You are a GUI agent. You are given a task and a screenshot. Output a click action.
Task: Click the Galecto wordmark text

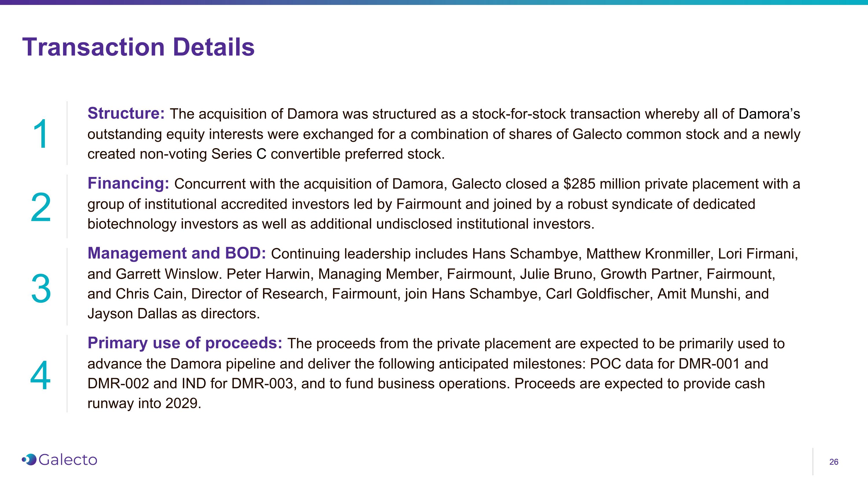68,460
